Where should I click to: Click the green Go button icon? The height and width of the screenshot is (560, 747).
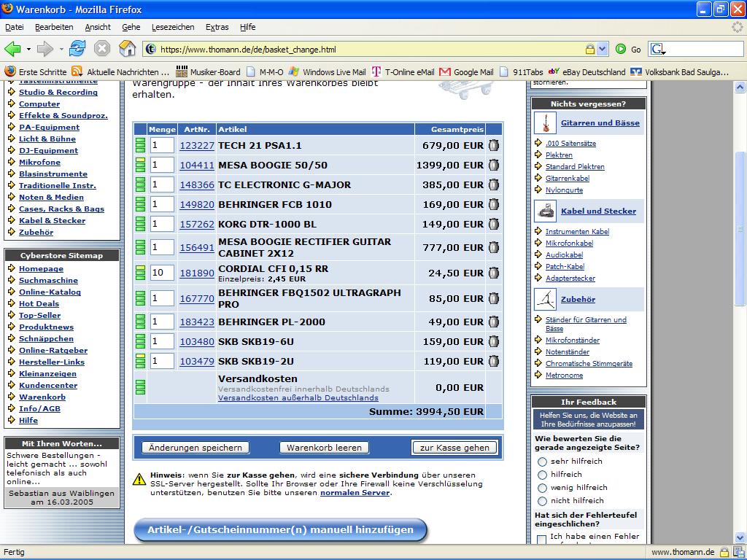click(620, 49)
